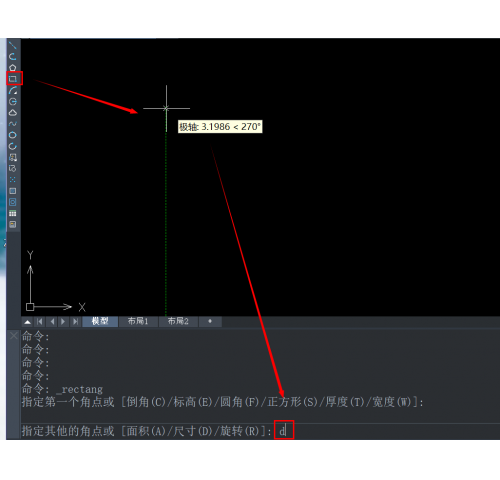
Task: Open the Table tool
Action: tap(12, 213)
